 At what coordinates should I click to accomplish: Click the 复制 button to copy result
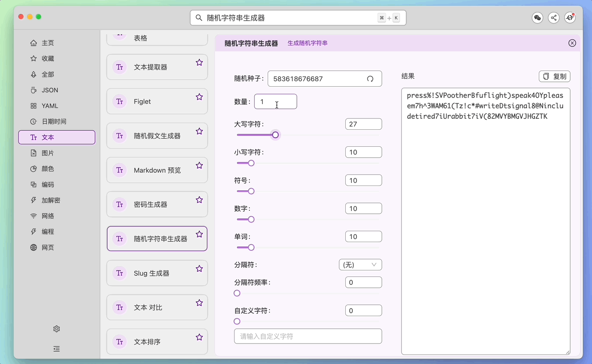555,77
